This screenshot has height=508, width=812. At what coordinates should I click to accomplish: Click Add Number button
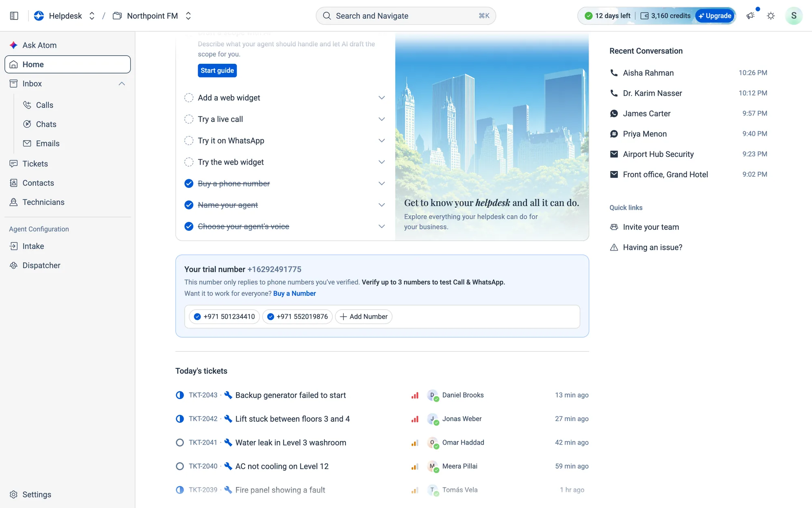[x=363, y=317]
